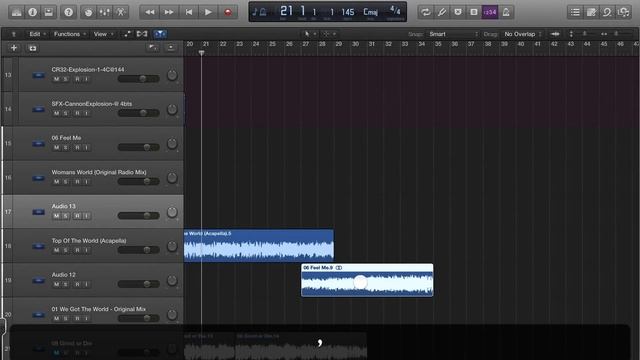Adjust the vertical zoom slider
Screen dimensions: 640x360
pyautogui.click(x=585, y=34)
